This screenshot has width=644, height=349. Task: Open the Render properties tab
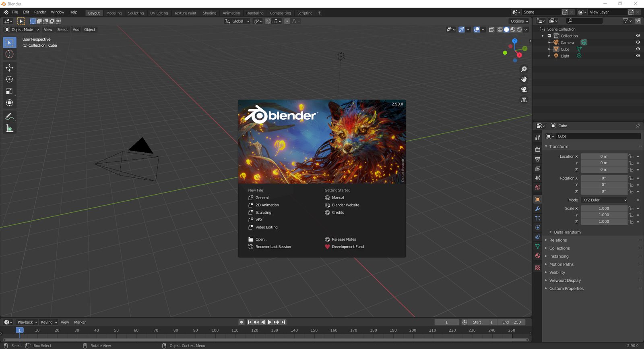point(537,150)
